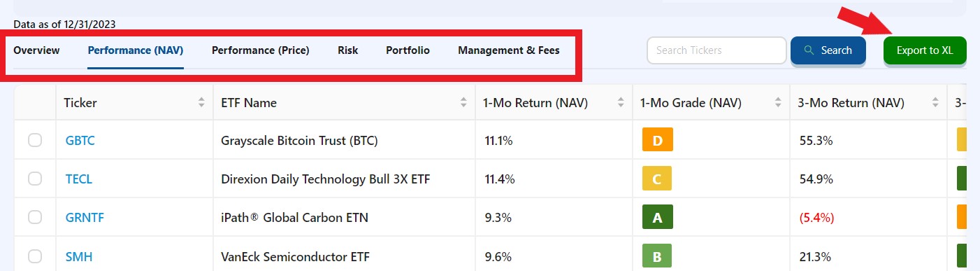Sort by ETF Name column arrows
Viewport: 980px width, 271px height.
pos(463,103)
